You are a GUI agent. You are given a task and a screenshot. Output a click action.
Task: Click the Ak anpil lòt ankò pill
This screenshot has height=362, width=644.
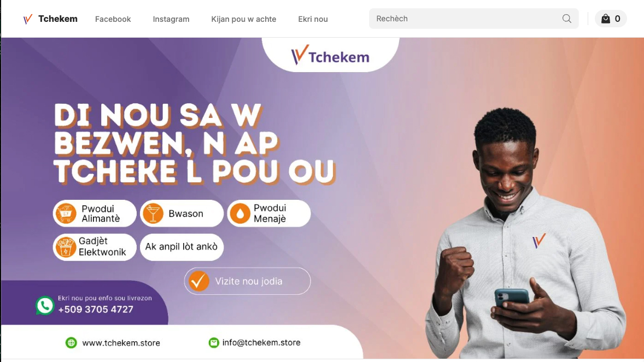[182, 247]
